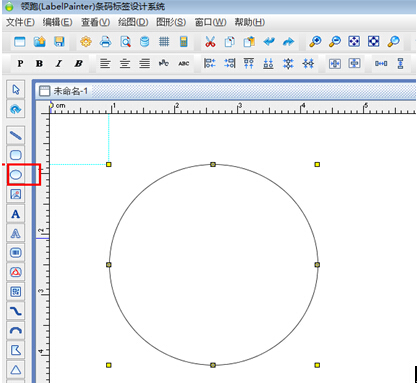Click the plain magnifier zoom icon

point(393,42)
